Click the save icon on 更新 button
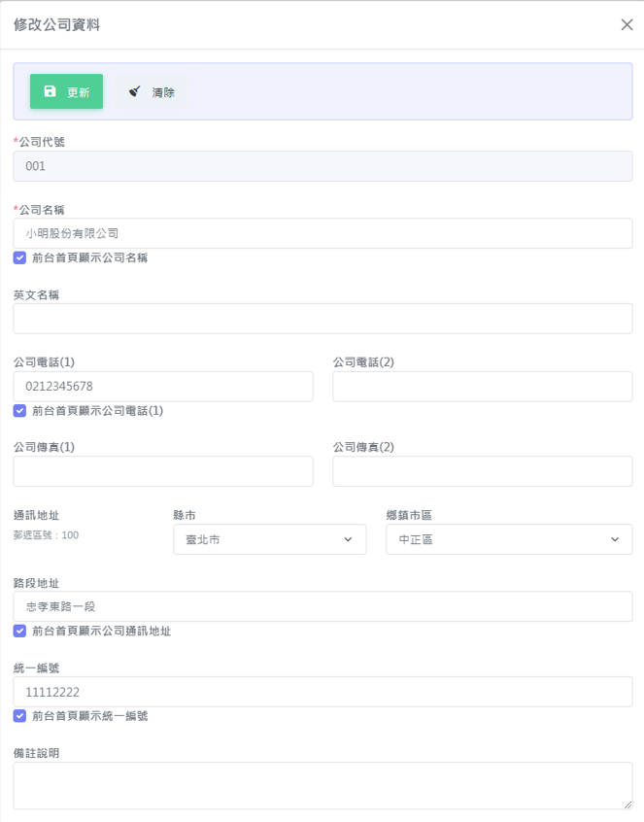 click(51, 91)
